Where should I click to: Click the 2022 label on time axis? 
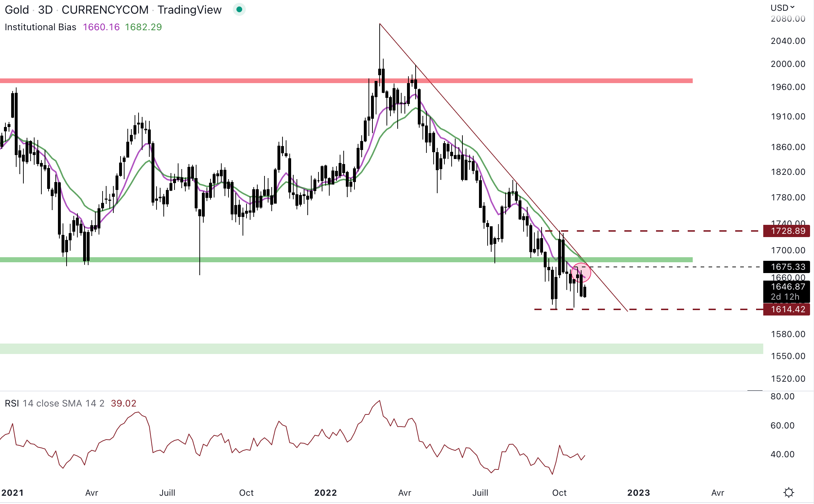325,492
